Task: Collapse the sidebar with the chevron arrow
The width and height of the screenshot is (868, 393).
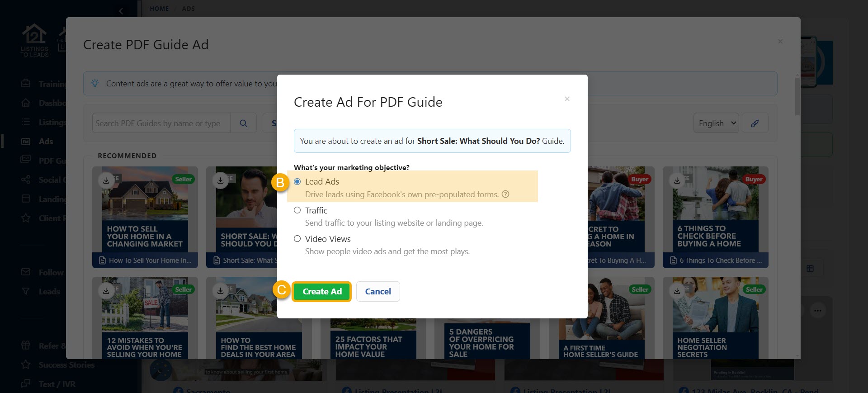Action: (x=121, y=11)
